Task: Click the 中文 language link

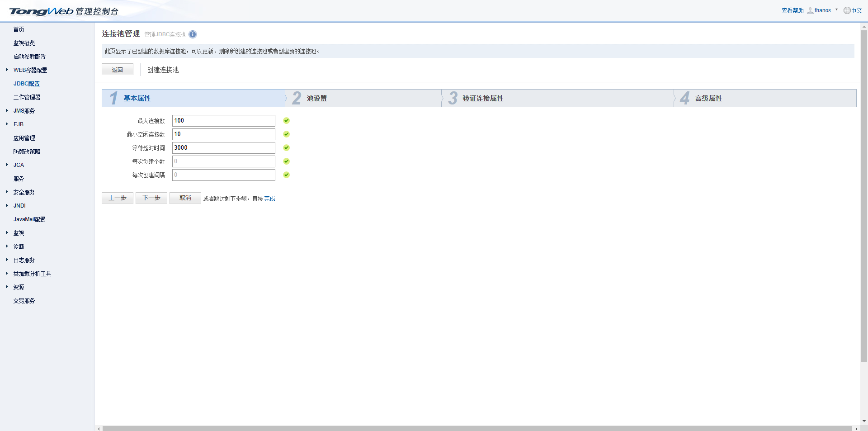Action: [x=857, y=10]
